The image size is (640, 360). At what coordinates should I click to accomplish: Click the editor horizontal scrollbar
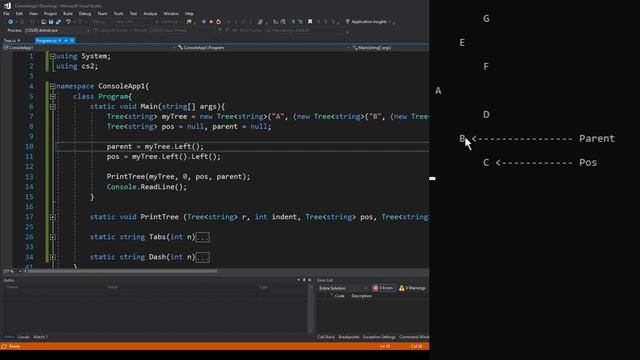(x=122, y=271)
